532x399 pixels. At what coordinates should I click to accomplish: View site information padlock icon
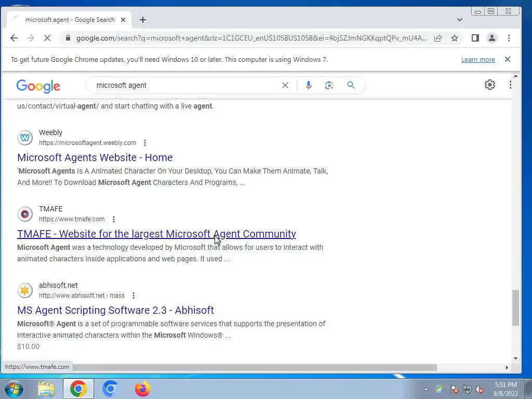coord(68,38)
